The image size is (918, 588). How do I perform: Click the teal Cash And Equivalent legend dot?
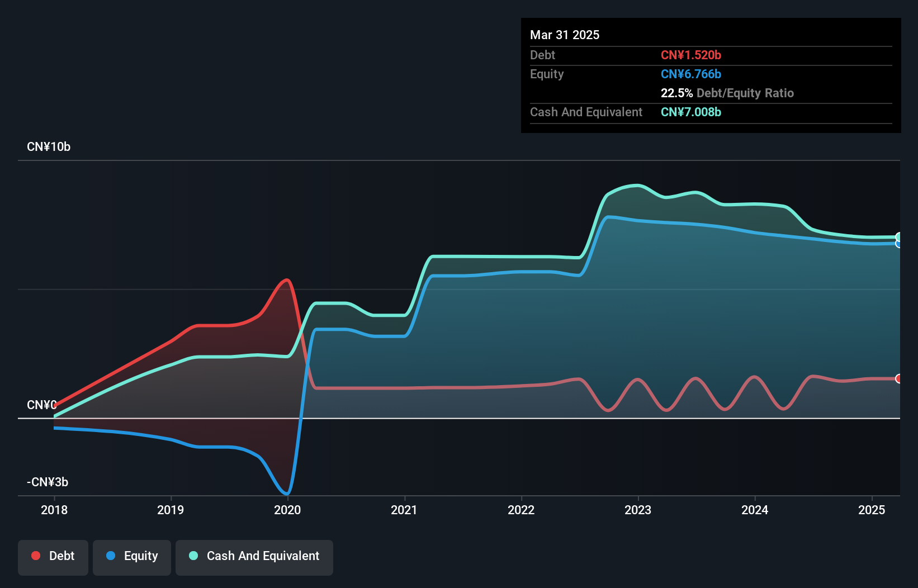click(x=193, y=556)
